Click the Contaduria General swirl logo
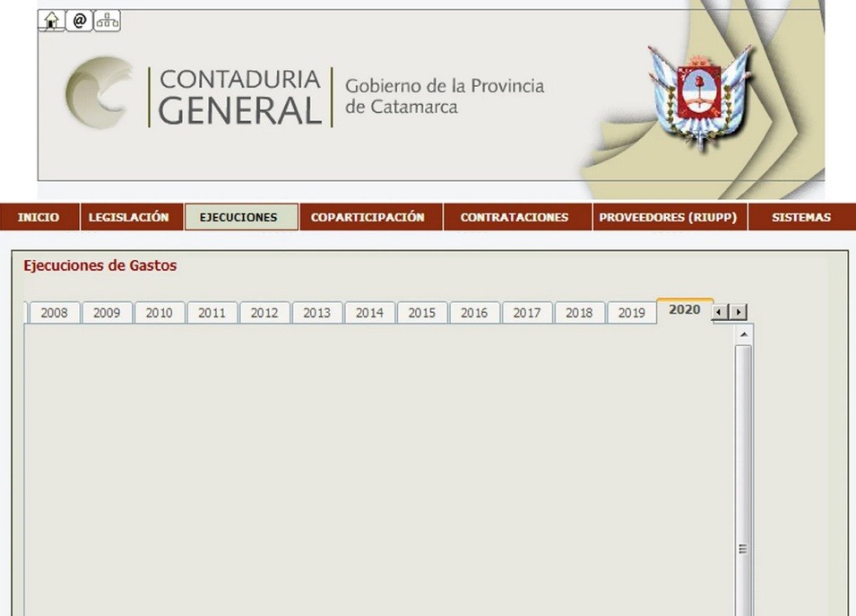The width and height of the screenshot is (856, 616). (x=100, y=93)
